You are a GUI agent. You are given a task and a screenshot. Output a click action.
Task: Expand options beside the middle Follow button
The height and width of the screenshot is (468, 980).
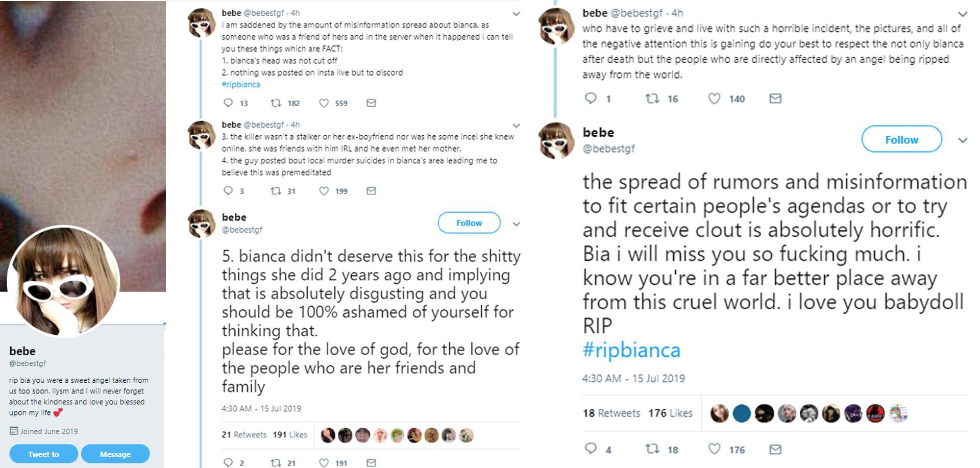516,224
